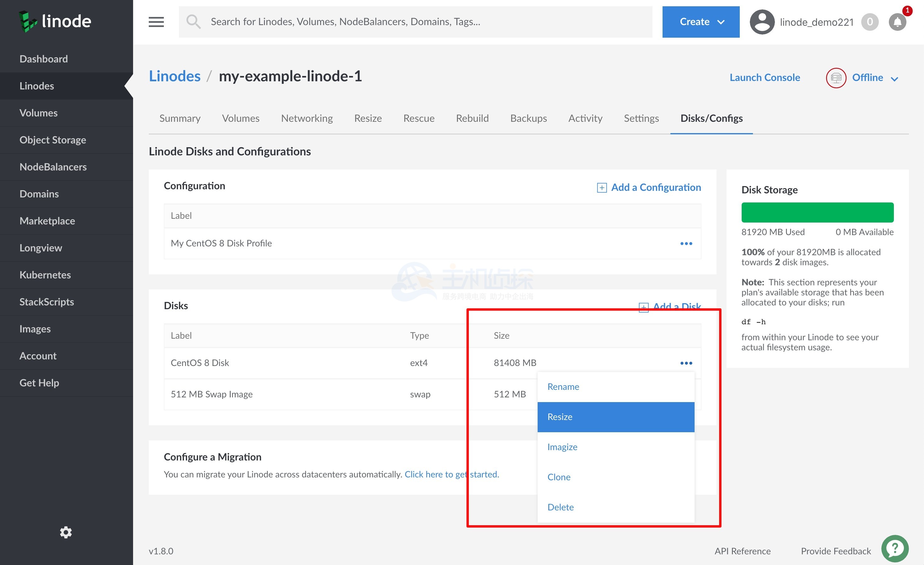Click the hamburger menu icon
Viewport: 924px width, 565px height.
156,22
